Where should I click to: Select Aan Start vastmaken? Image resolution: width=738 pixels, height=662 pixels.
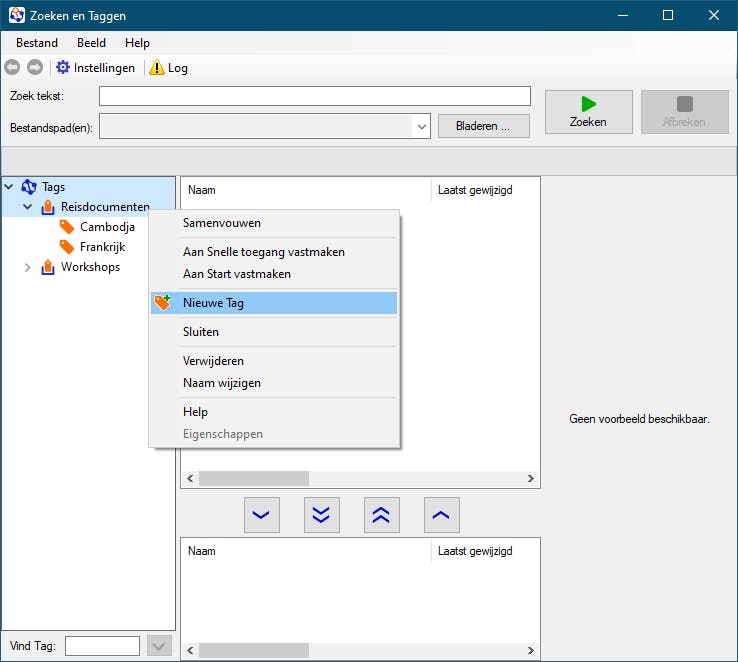[x=274, y=274]
